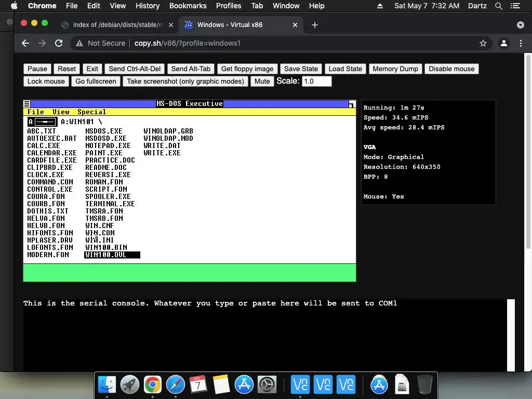
Task: Bookmark page with star icon
Action: pyautogui.click(x=483, y=43)
